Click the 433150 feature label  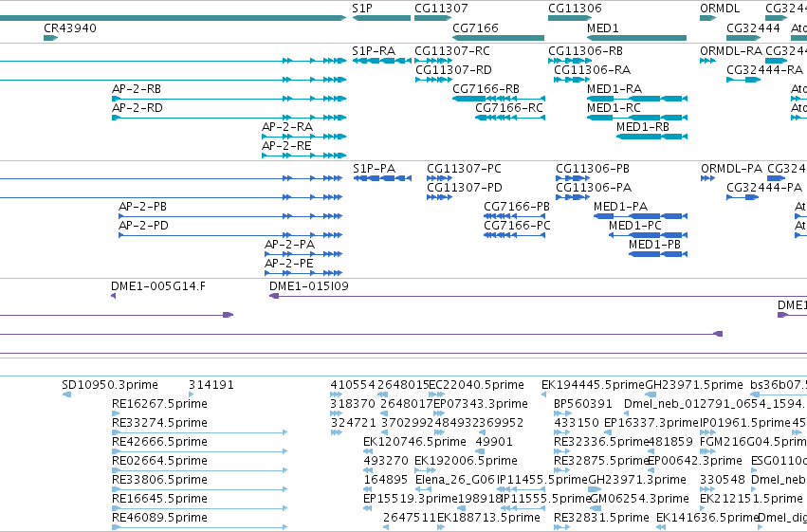point(577,422)
